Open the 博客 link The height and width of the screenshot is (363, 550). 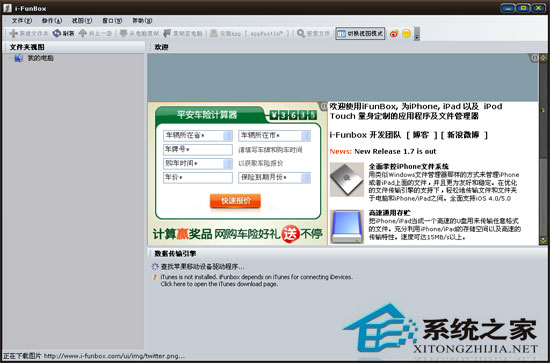click(421, 135)
